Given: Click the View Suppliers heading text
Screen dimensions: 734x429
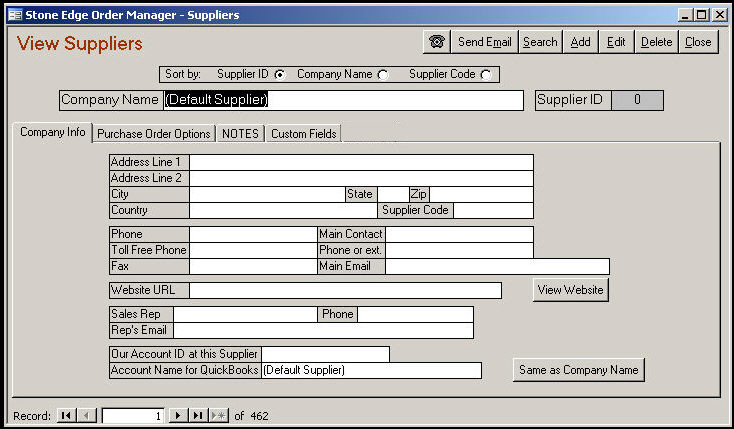Looking at the screenshot, I should pos(80,44).
